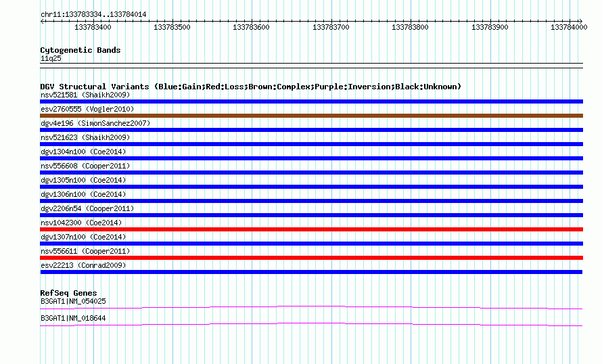Click ruler position 133783800
The width and height of the screenshot is (602, 364).
click(x=410, y=27)
